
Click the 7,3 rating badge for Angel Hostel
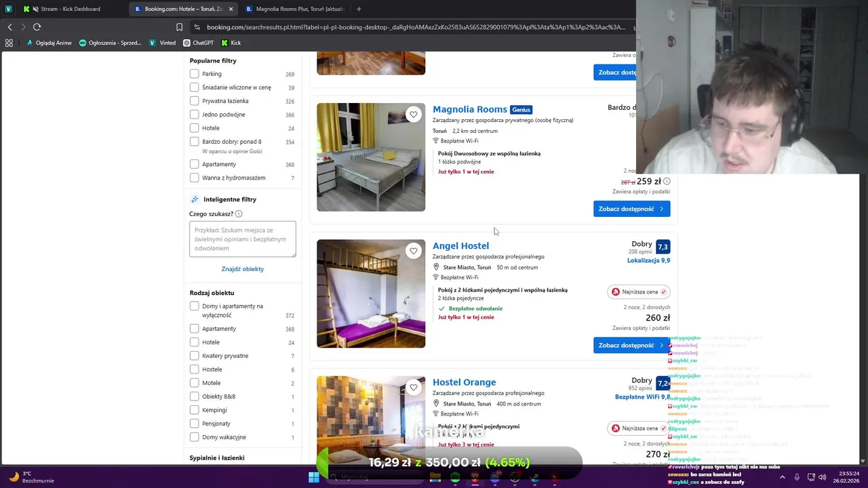tap(663, 247)
